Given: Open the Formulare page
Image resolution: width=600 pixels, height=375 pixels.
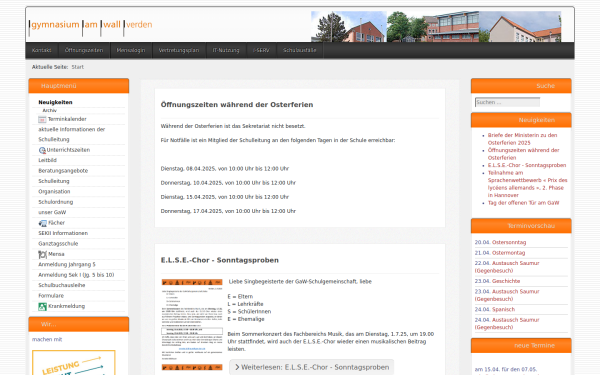Looking at the screenshot, I should 51,295.
